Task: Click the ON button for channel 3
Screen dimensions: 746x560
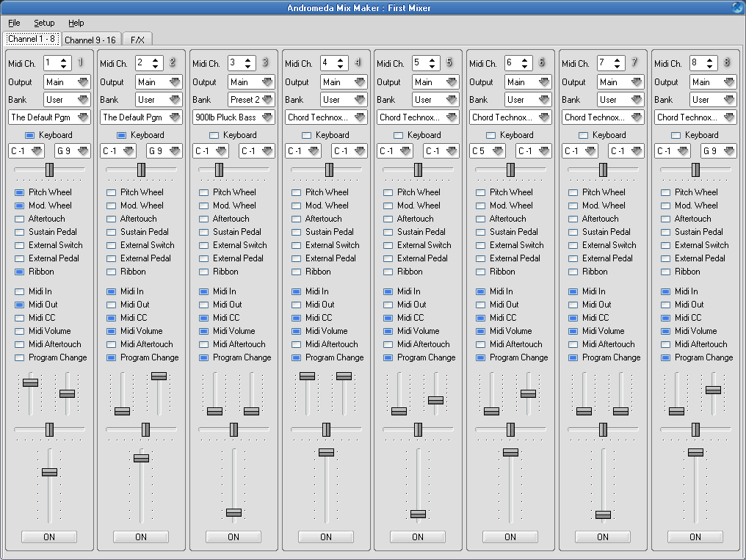Action: click(x=233, y=537)
